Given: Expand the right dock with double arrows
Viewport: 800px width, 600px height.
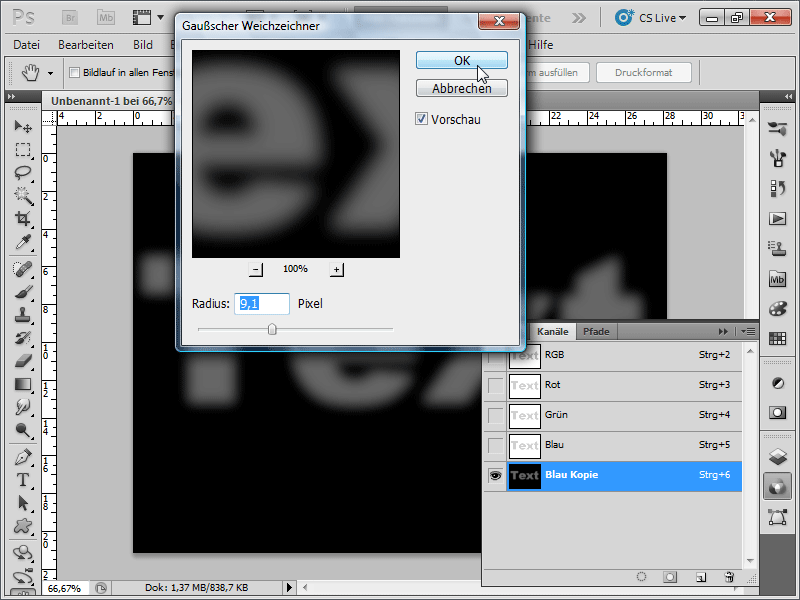Looking at the screenshot, I should (789, 96).
